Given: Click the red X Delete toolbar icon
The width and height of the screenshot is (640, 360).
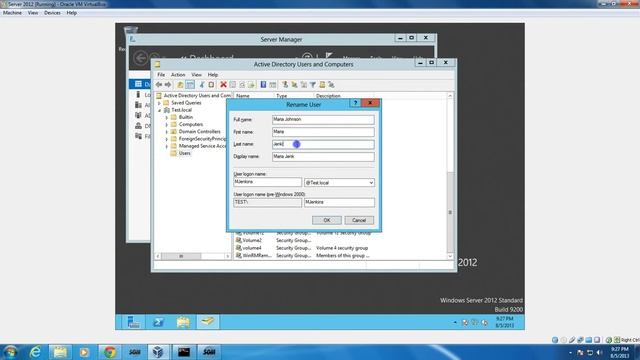Looking at the screenshot, I should point(223,85).
